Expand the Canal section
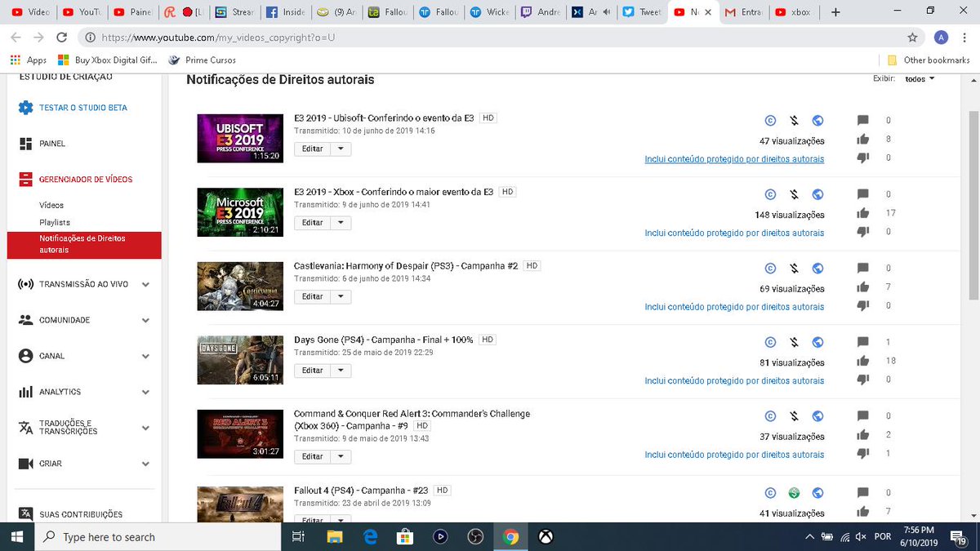Image resolution: width=980 pixels, height=551 pixels. pyautogui.click(x=145, y=357)
